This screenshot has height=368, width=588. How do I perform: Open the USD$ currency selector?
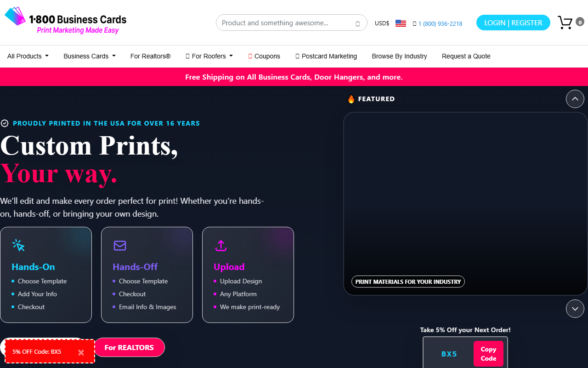click(x=382, y=23)
